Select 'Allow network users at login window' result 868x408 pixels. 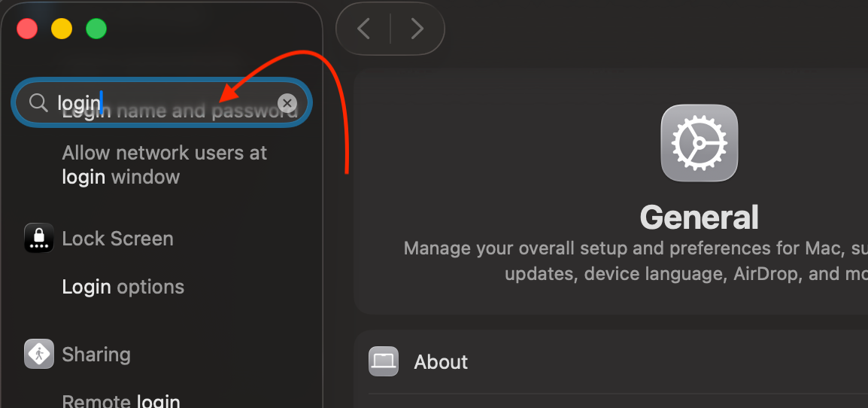point(165,165)
